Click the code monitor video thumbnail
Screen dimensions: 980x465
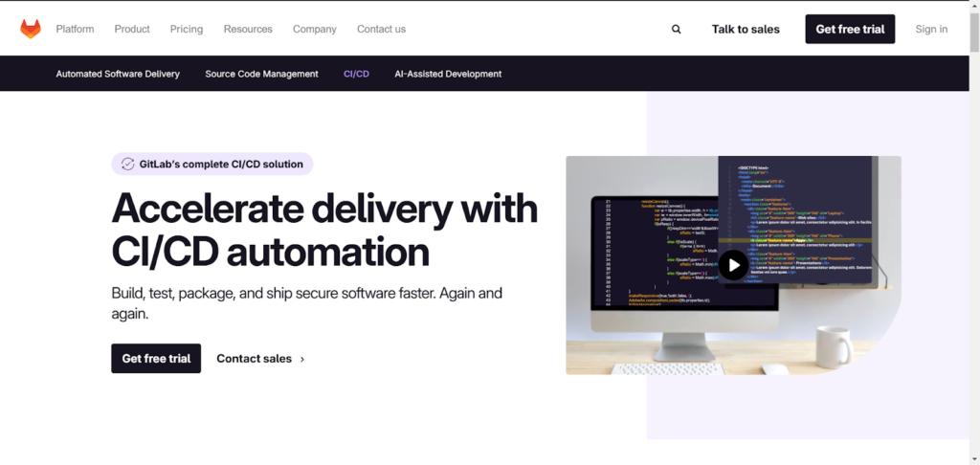click(x=733, y=265)
